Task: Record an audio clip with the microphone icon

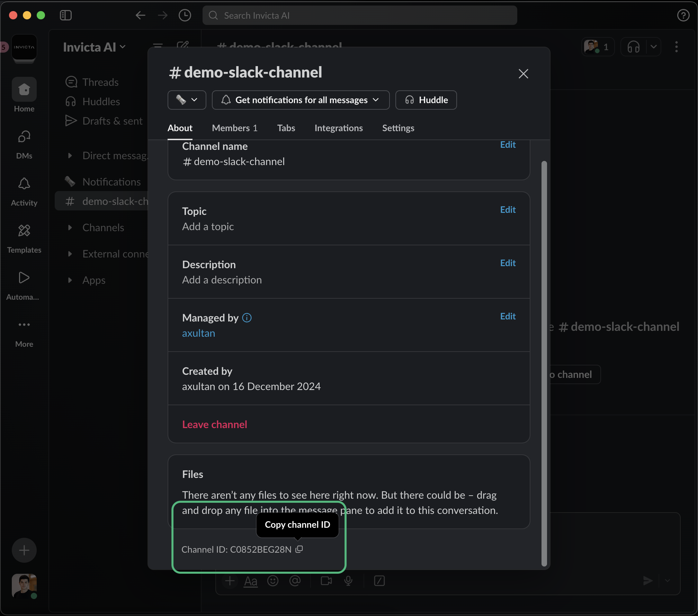Action: tap(348, 581)
